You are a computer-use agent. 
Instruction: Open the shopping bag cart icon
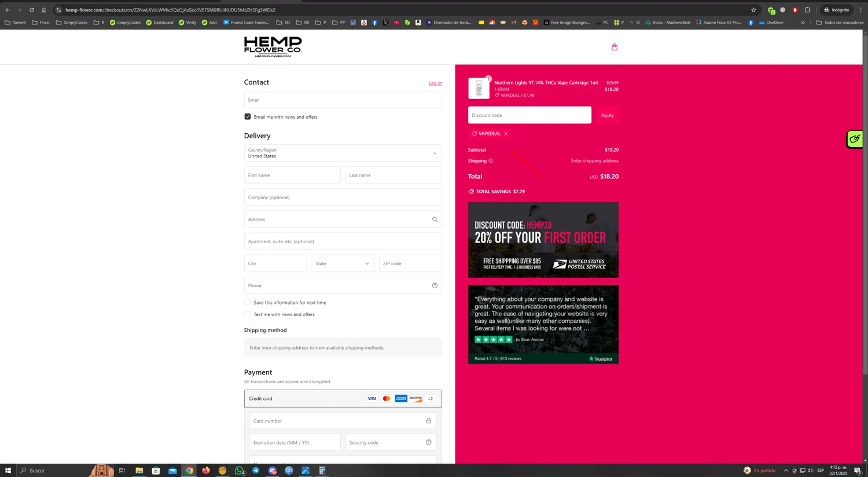[x=615, y=47]
